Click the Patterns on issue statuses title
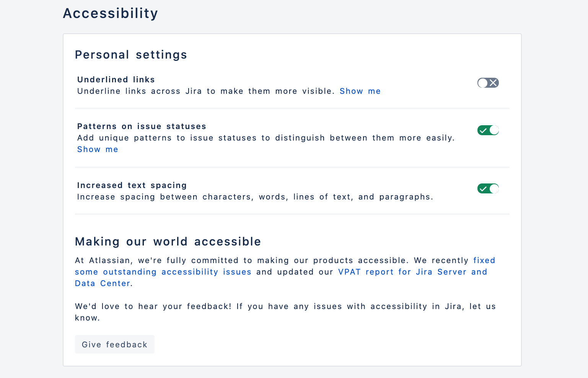The image size is (588, 378). 142,126
